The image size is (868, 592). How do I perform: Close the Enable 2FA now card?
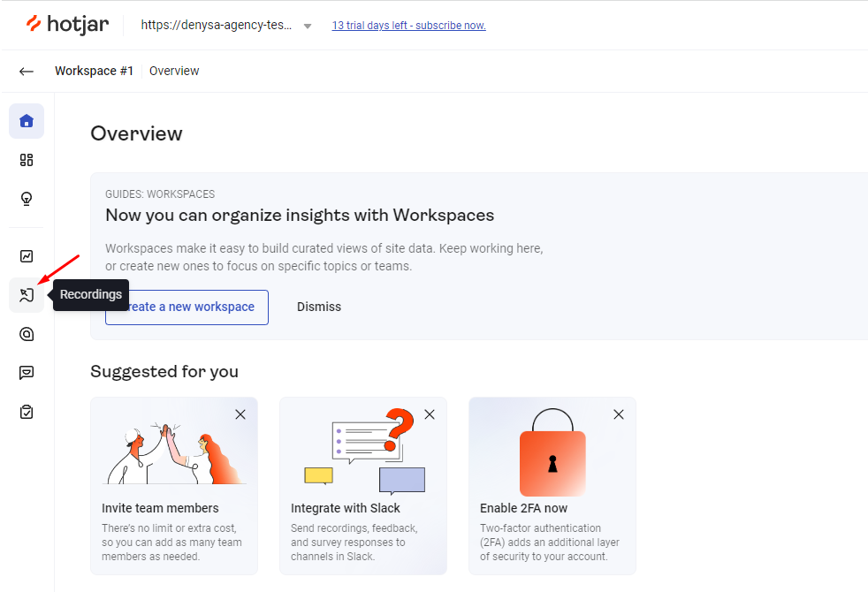[619, 414]
